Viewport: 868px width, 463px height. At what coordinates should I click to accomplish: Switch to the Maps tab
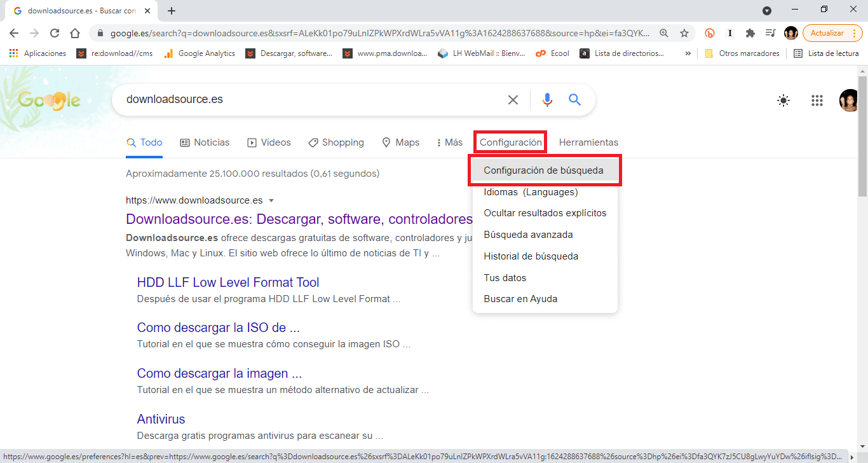(x=400, y=142)
